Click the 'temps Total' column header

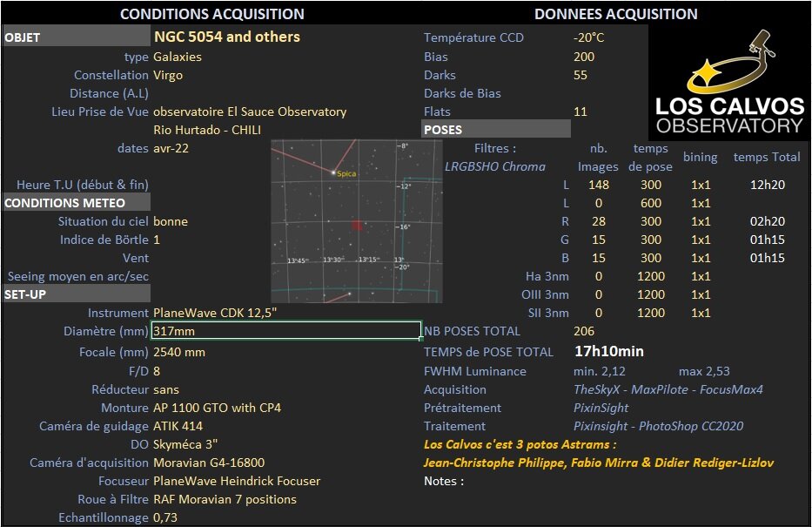[x=767, y=157]
